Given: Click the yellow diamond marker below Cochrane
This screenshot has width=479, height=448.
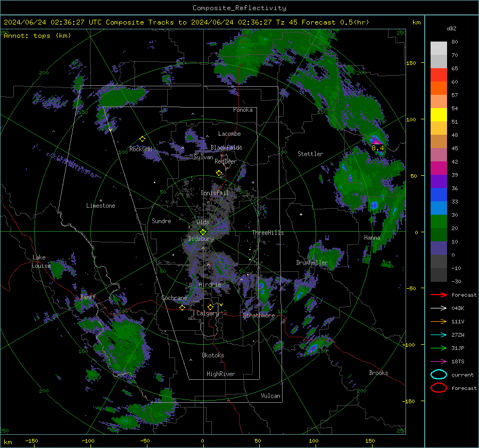Looking at the screenshot, I should tap(183, 308).
